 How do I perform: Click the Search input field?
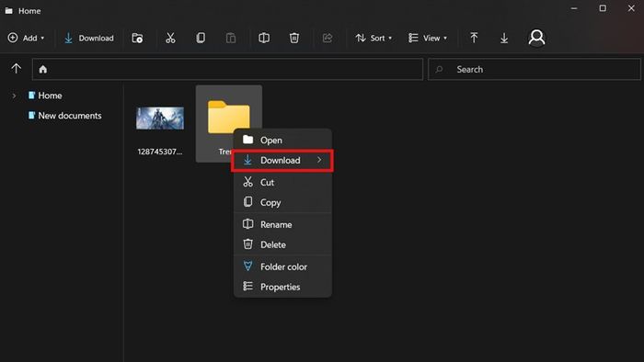(x=535, y=69)
